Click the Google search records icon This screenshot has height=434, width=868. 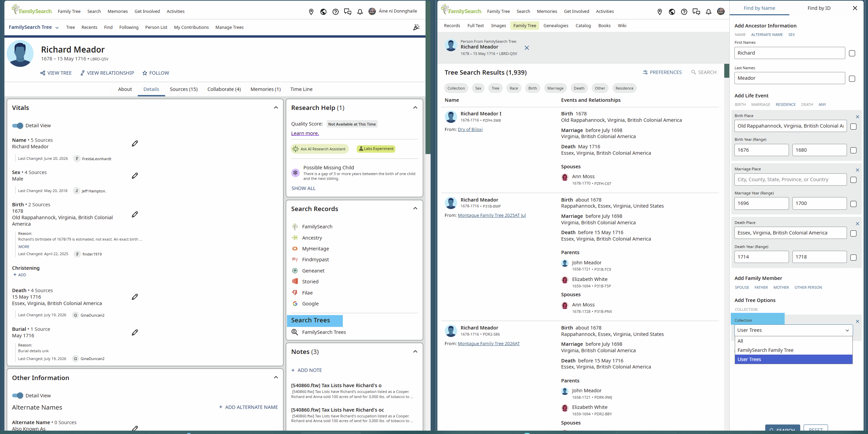(x=295, y=304)
